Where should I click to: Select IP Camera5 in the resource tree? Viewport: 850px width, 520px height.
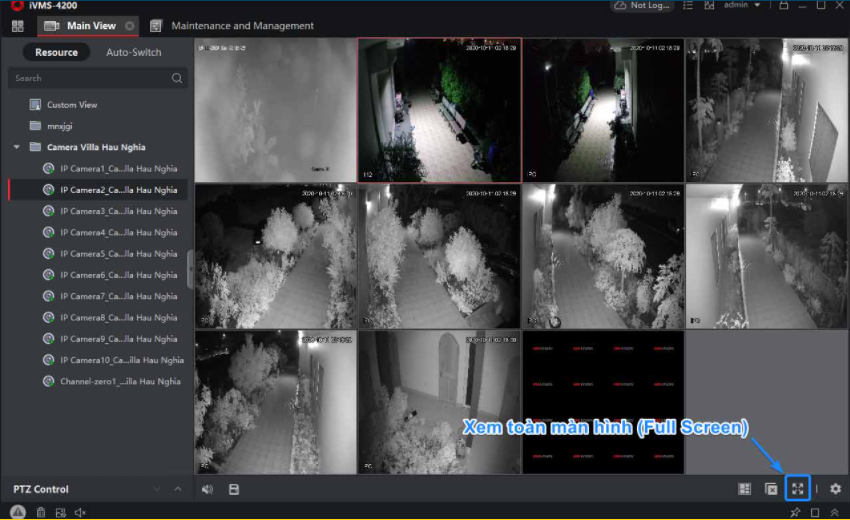118,254
